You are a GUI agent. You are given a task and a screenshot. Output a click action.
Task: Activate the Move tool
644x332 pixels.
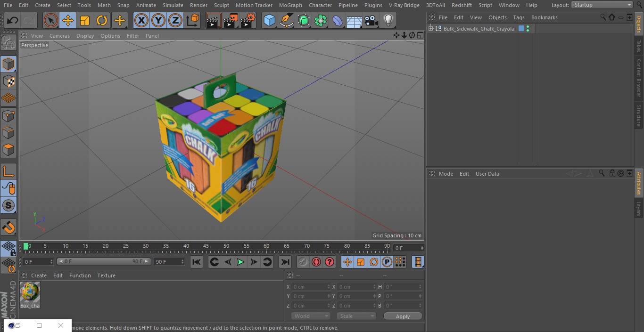point(68,20)
